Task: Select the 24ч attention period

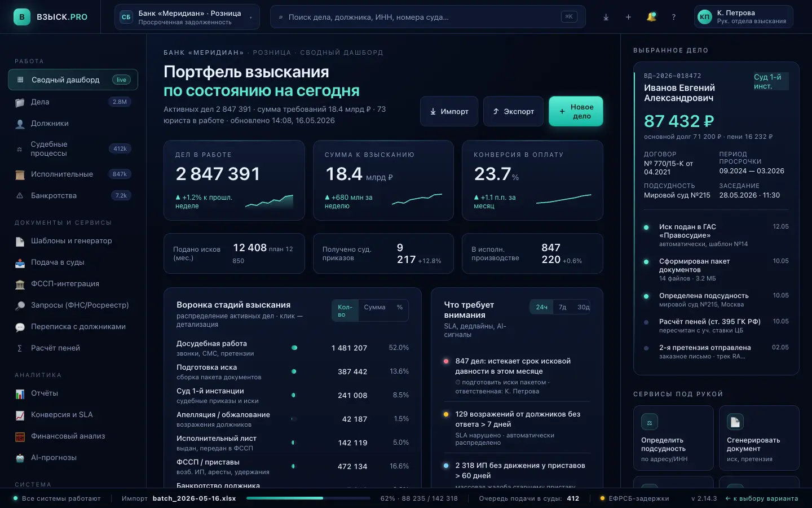Action: pos(542,308)
